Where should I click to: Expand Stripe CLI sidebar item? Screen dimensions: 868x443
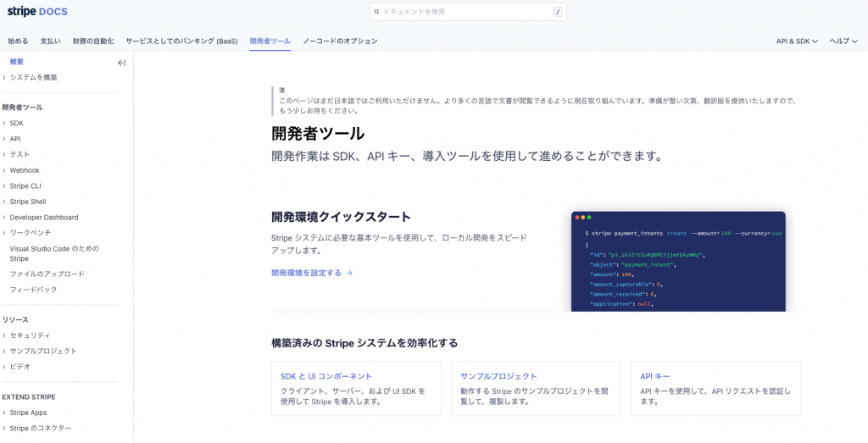click(x=21, y=186)
